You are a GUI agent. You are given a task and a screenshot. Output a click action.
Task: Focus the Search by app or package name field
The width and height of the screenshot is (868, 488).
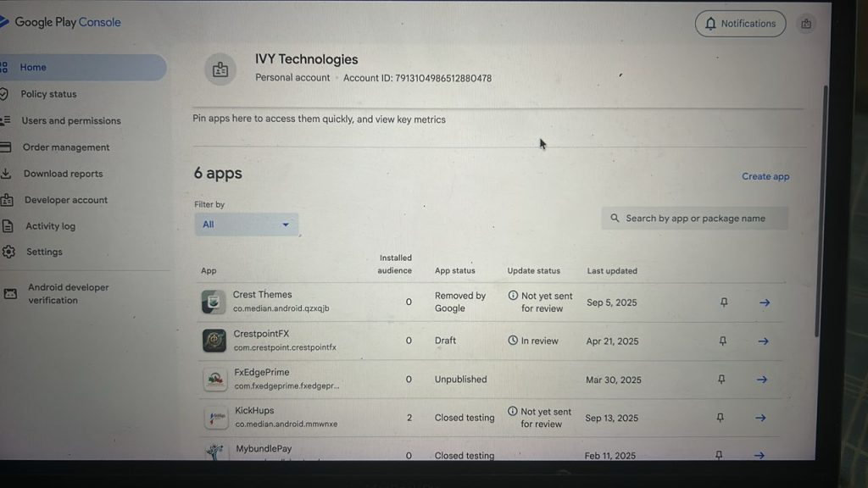(695, 219)
